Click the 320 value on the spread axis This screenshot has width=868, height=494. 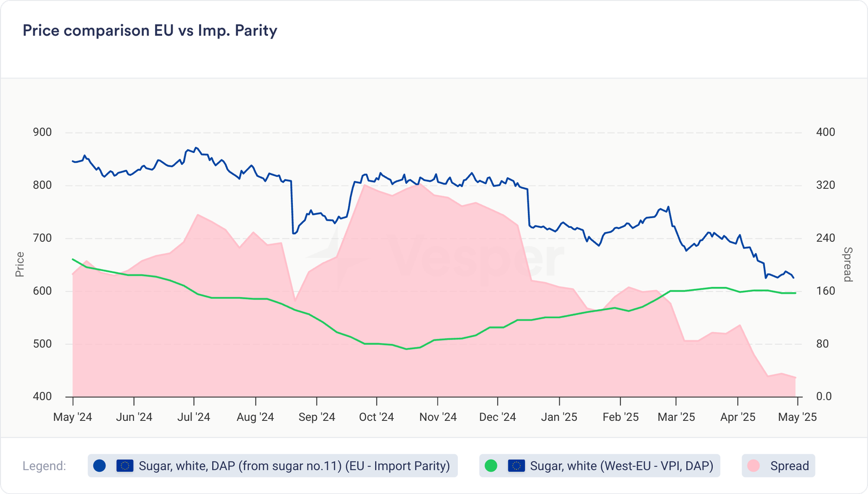pos(825,185)
